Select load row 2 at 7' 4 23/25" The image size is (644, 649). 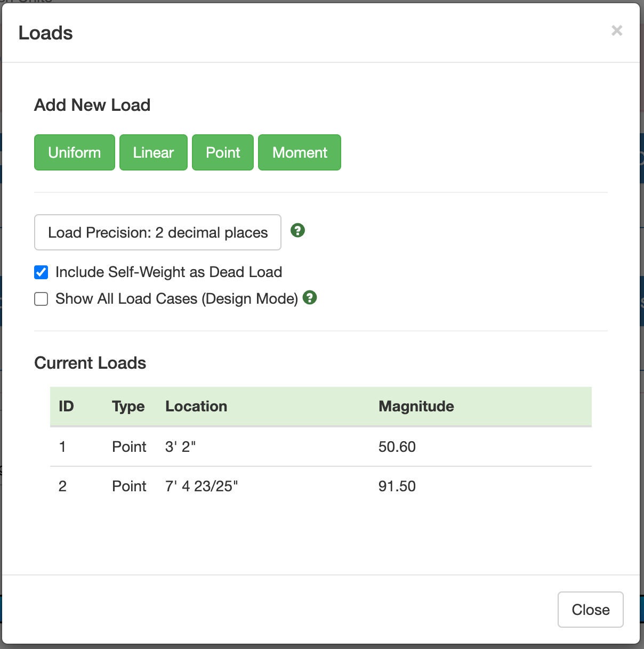321,486
